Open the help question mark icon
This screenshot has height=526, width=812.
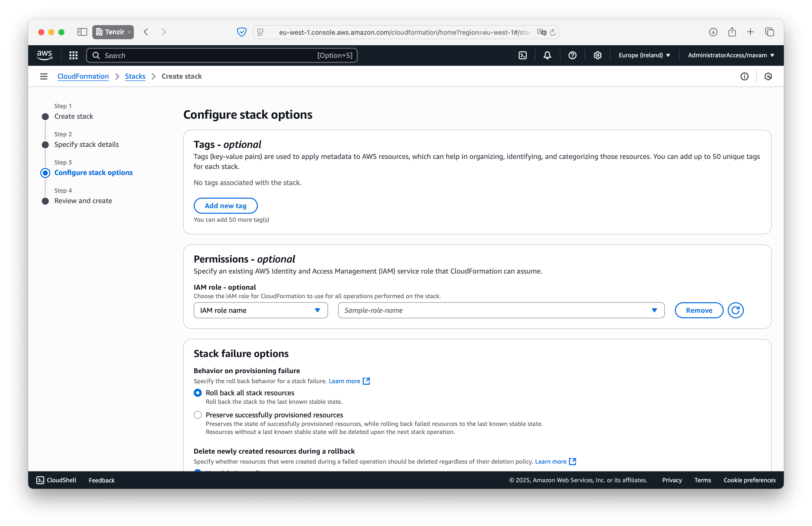click(x=572, y=55)
